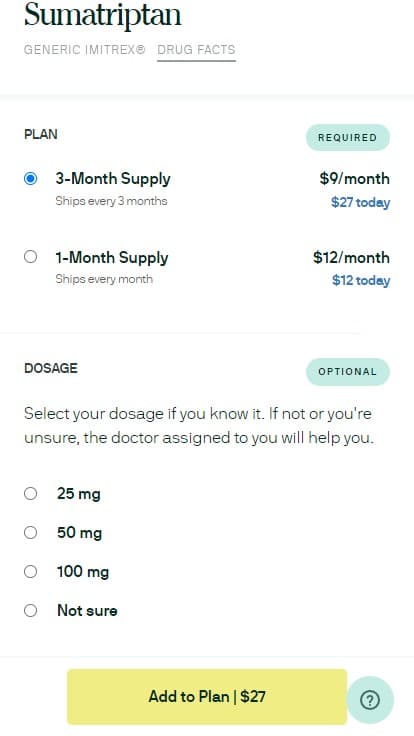The width and height of the screenshot is (414, 736).
Task: Click the $12/month price text
Action: pos(351,257)
